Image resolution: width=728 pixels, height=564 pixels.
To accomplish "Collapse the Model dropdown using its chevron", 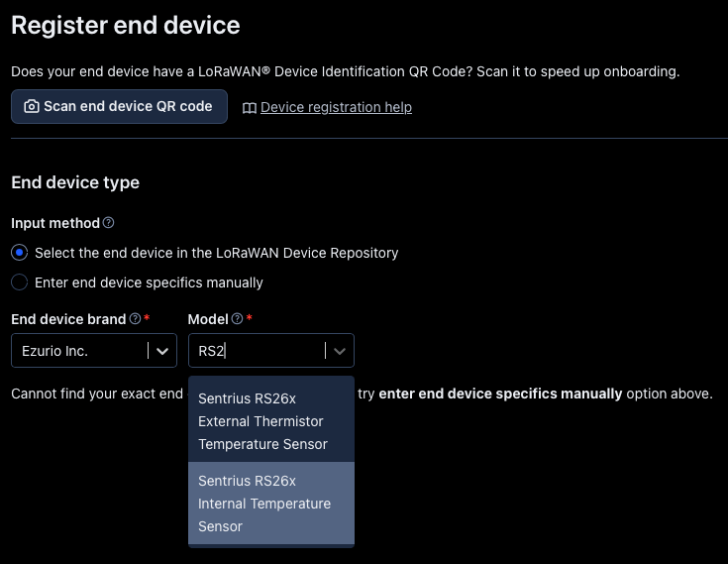I will pyautogui.click(x=340, y=350).
